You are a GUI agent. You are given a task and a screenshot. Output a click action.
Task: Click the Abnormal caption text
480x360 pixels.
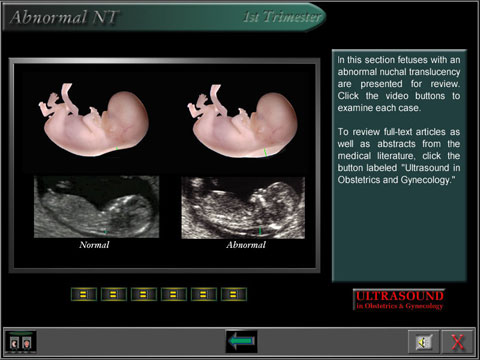pyautogui.click(x=246, y=245)
